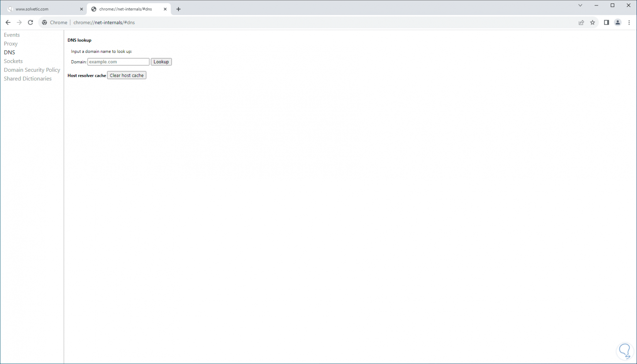Open the Events section in sidebar
The image size is (637, 364).
[x=12, y=35]
